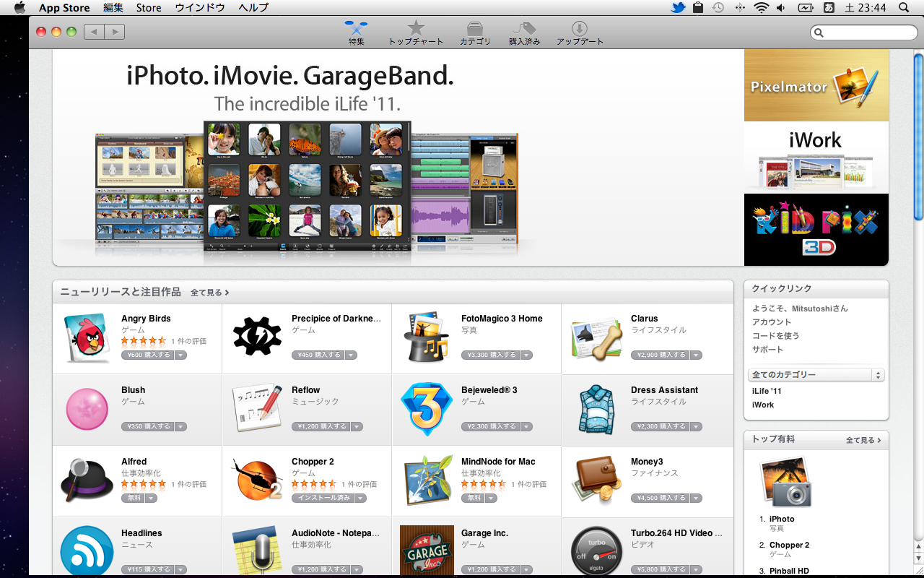Open the Pixelmator banner
This screenshot has height=578, width=924.
pyautogui.click(x=816, y=85)
